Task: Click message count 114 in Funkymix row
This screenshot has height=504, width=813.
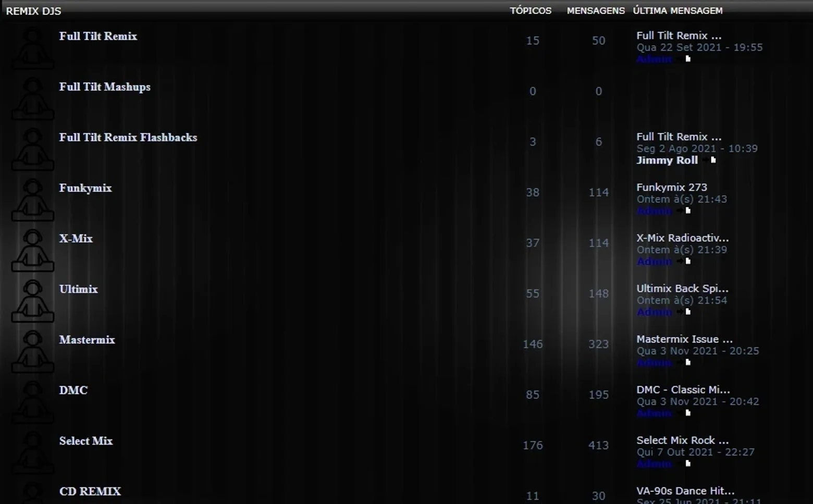Action: [x=598, y=192]
